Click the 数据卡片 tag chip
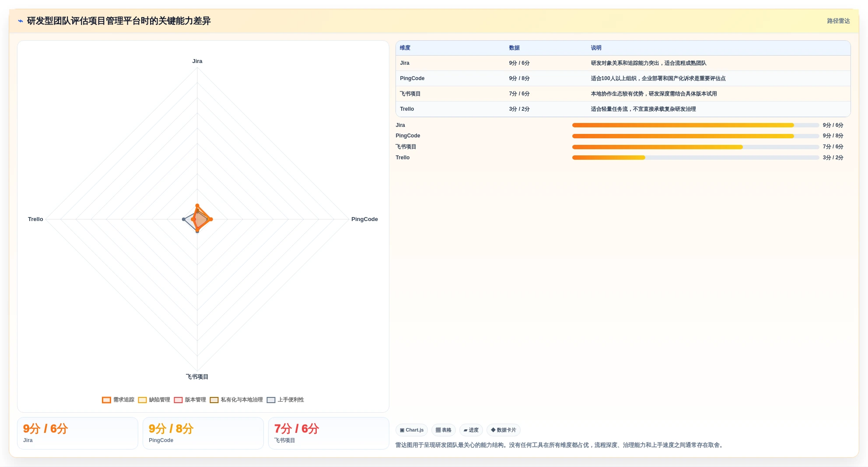 pyautogui.click(x=504, y=430)
